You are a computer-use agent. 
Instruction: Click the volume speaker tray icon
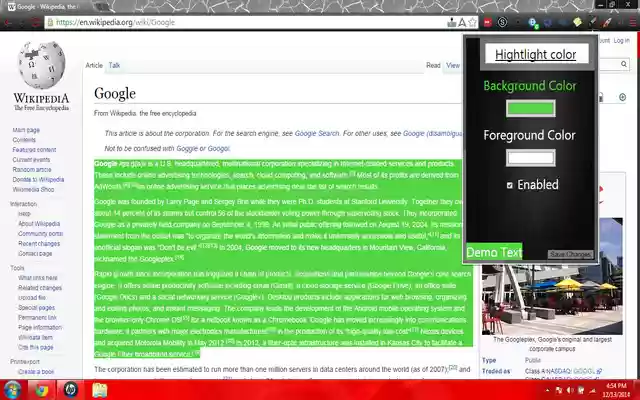[x=570, y=391]
